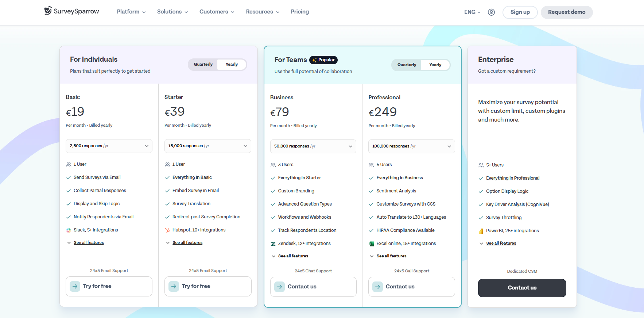Select Yearly billing under For Teams

tap(435, 65)
